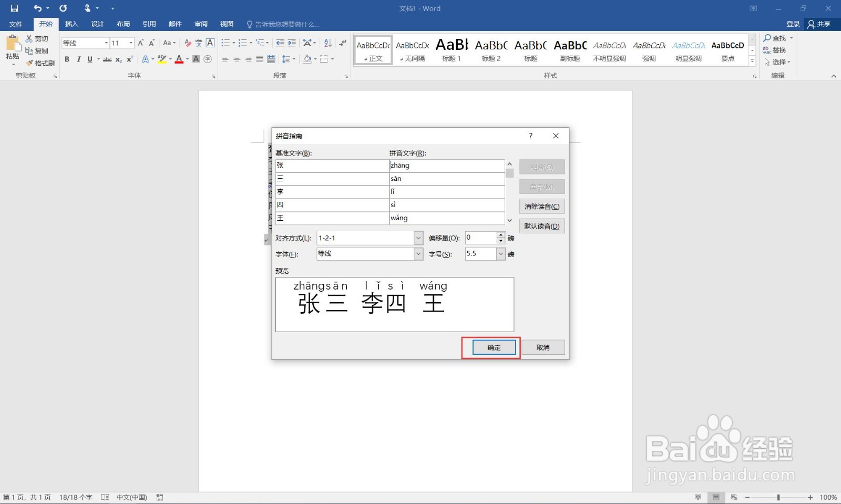Click the yellow text highlight color button
Screen dimensions: 841x504
162,59
